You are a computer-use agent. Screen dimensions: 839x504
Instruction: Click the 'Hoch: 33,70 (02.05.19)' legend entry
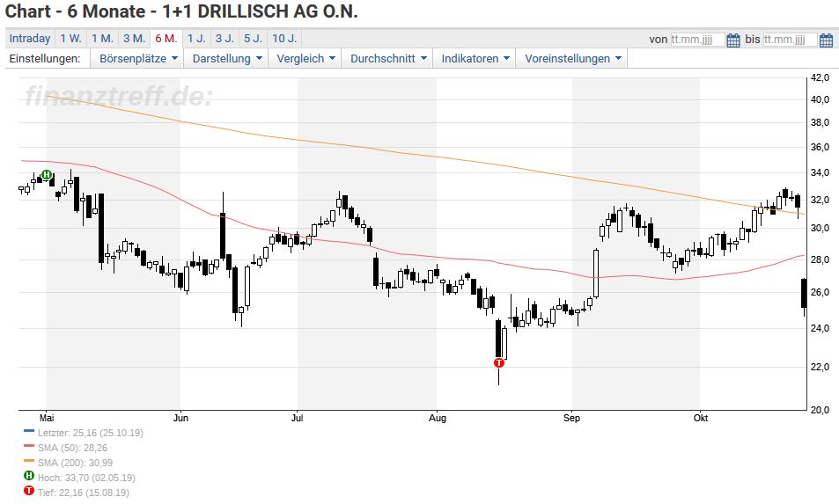point(86,478)
